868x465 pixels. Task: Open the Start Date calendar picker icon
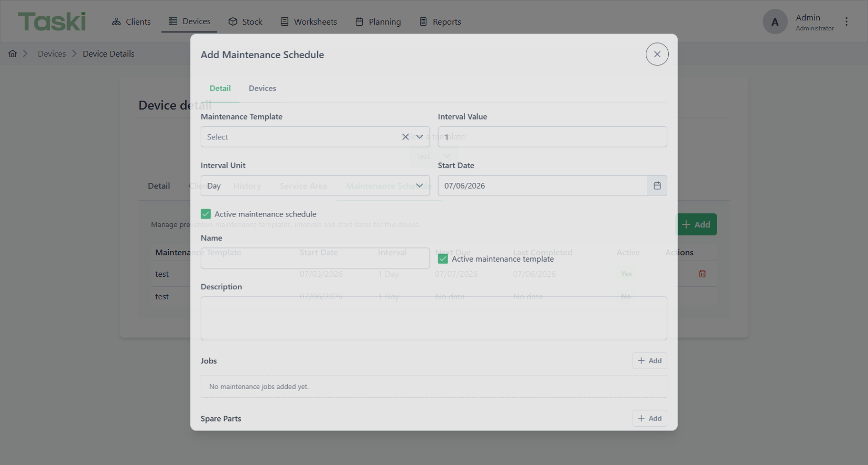[x=657, y=186]
